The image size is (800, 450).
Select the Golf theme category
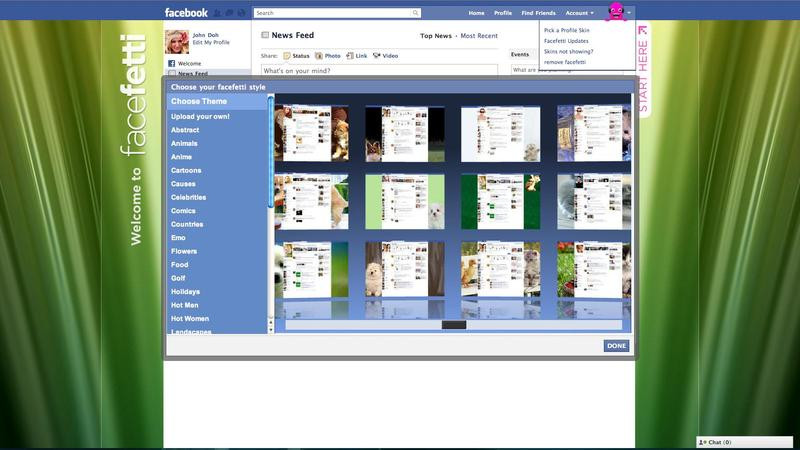pos(178,278)
